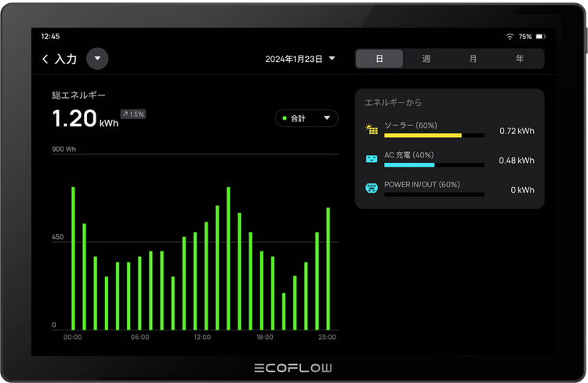588x383 pixels.
Task: Expand the 合計 filter dropdown
Action: point(307,118)
